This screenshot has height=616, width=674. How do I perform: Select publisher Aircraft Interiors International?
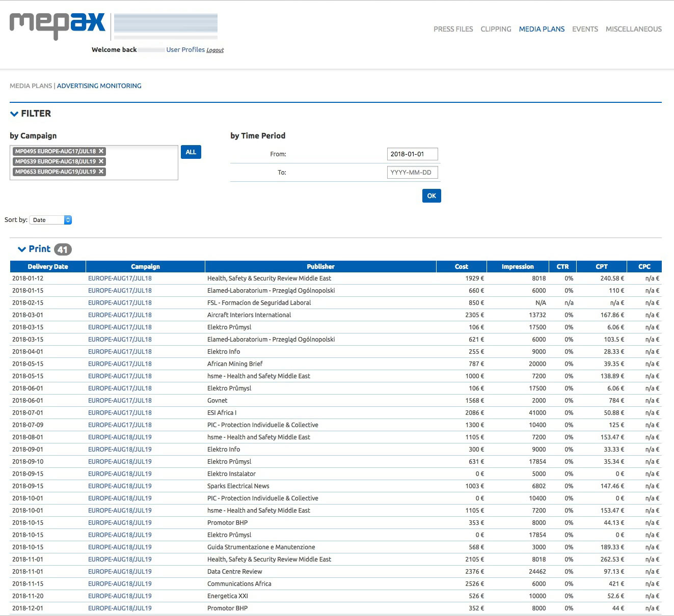coord(249,315)
